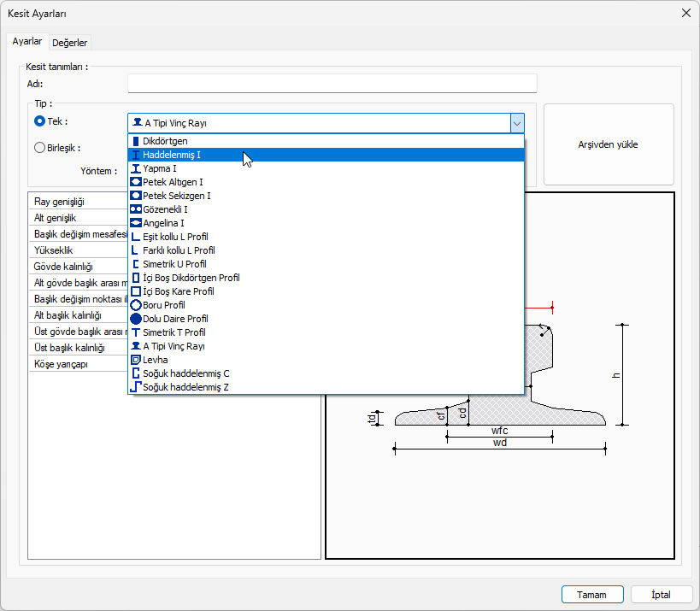
Task: Select the Soğuk haddelenmiş Z icon
Action: pos(136,387)
